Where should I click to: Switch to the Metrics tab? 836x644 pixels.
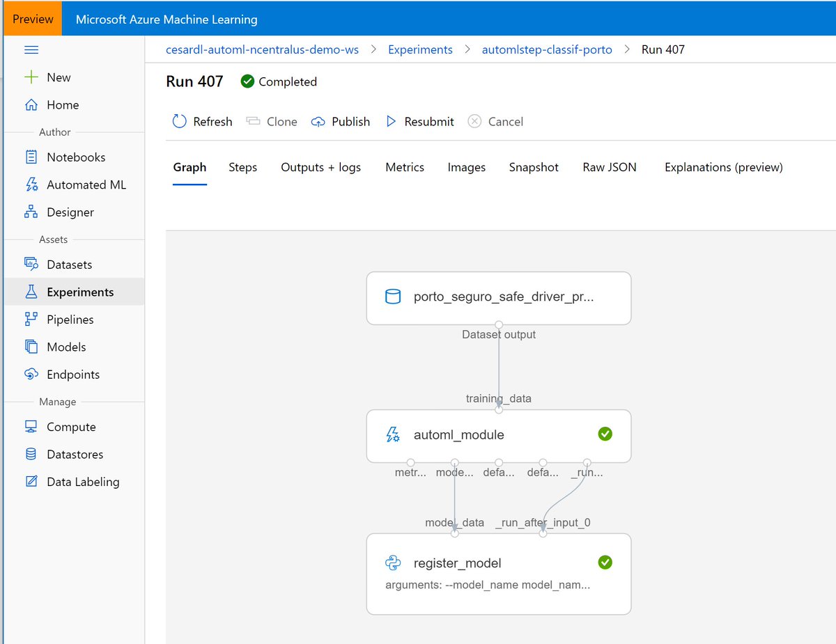405,167
